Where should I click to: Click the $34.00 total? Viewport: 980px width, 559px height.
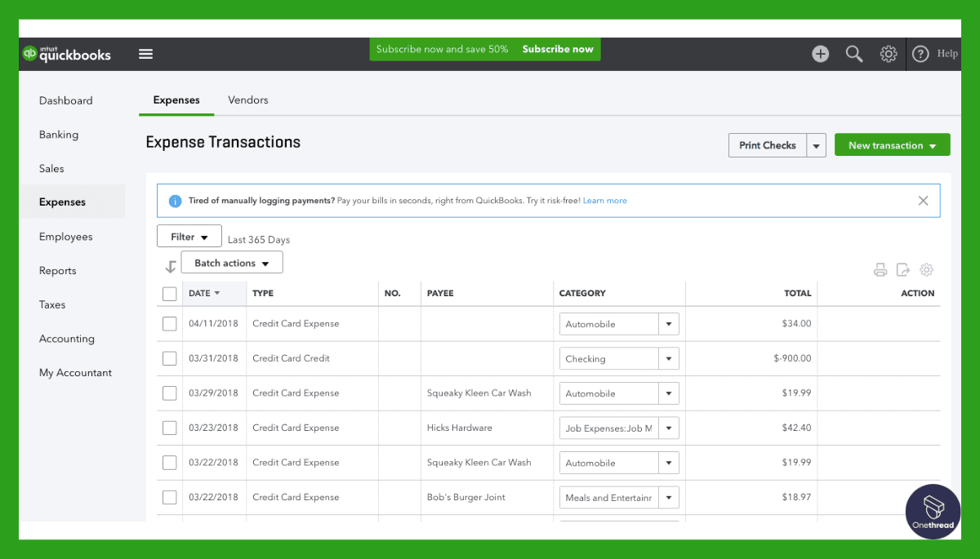796,324
